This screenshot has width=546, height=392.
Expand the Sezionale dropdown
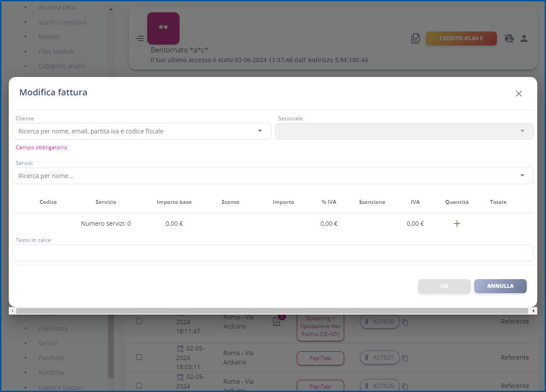[x=404, y=131]
